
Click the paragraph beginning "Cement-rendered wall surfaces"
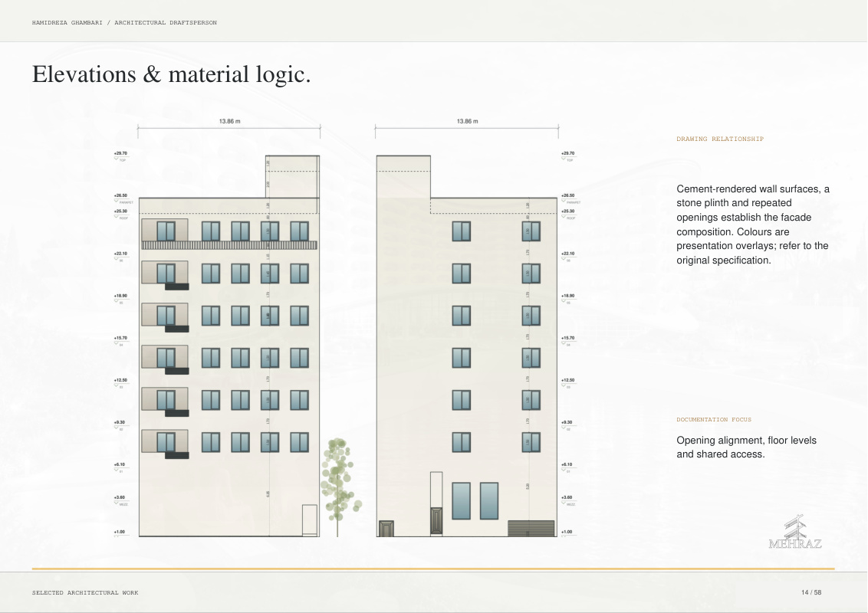[x=753, y=225]
